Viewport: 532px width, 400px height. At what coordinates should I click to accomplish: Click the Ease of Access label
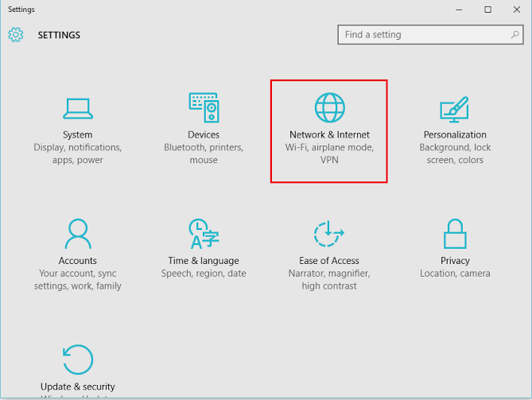tap(329, 261)
